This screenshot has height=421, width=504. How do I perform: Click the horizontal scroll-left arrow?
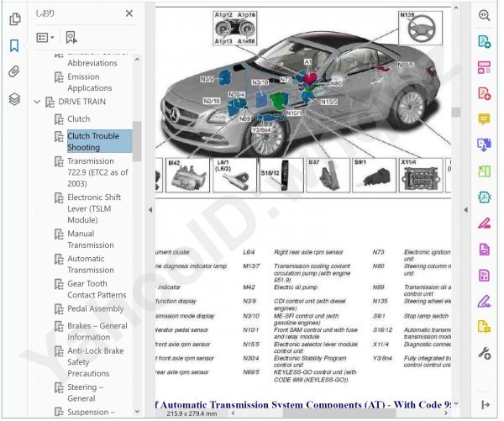click(x=233, y=413)
